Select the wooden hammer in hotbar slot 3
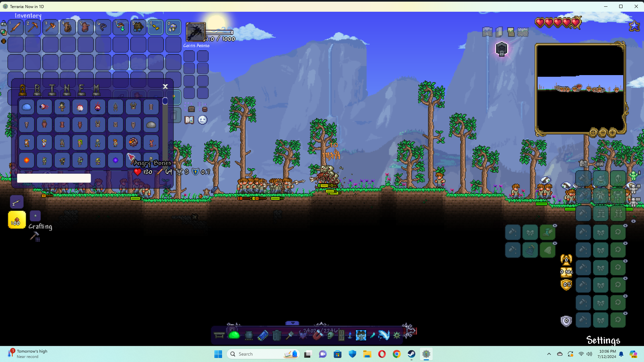The height and width of the screenshot is (362, 644). coord(51,27)
